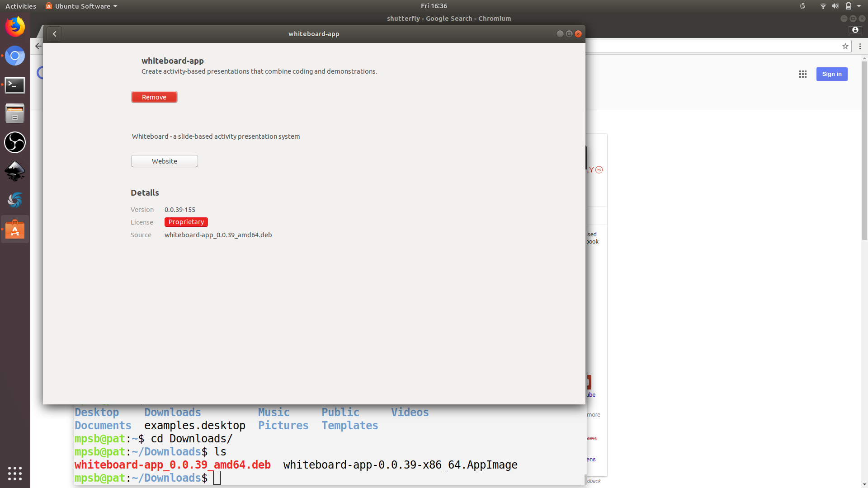
Task: Click 'Pictures' in the terminal listing
Action: tap(283, 426)
